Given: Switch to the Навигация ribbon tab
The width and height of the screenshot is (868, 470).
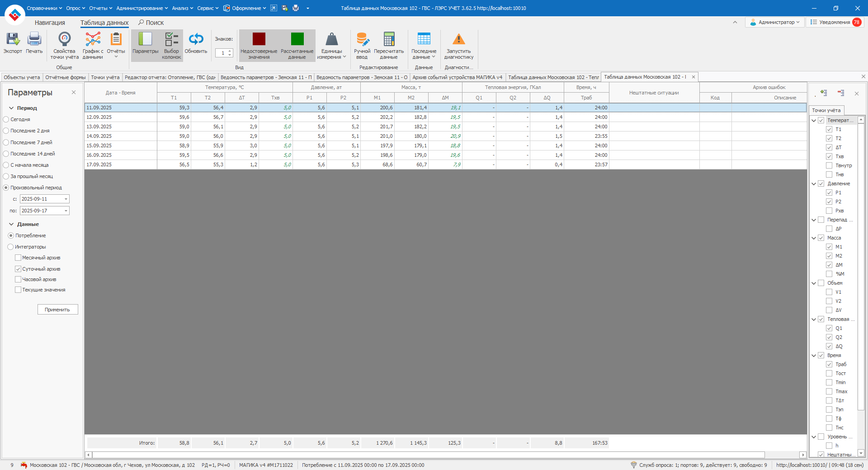Looking at the screenshot, I should click(50, 23).
